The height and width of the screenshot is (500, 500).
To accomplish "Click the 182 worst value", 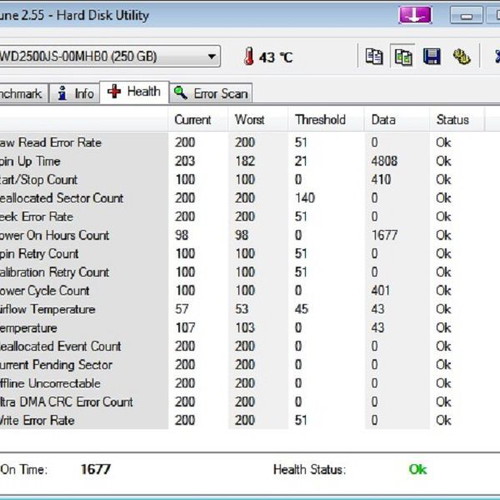I will pos(245,161).
